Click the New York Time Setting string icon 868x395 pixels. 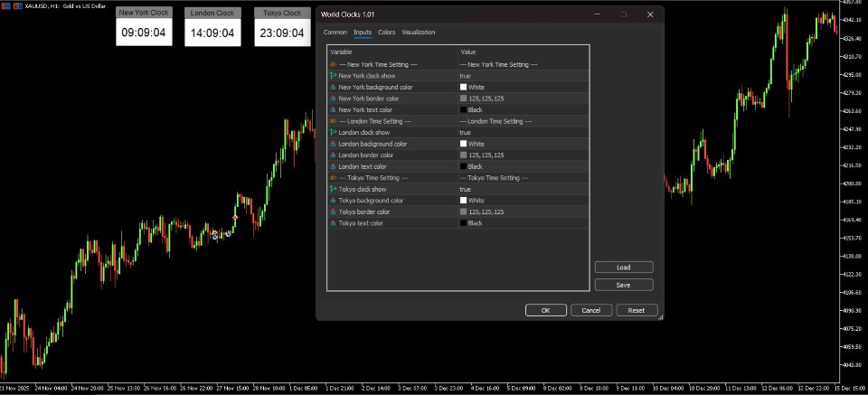[x=333, y=65]
